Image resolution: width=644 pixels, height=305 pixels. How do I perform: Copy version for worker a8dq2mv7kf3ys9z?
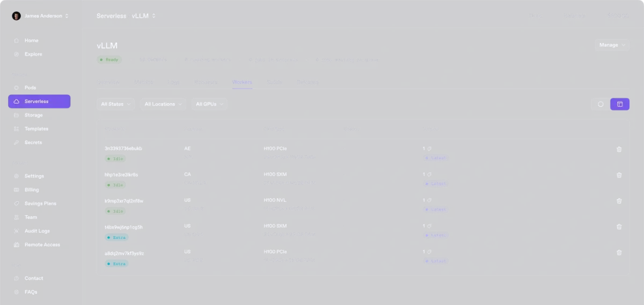(x=429, y=251)
